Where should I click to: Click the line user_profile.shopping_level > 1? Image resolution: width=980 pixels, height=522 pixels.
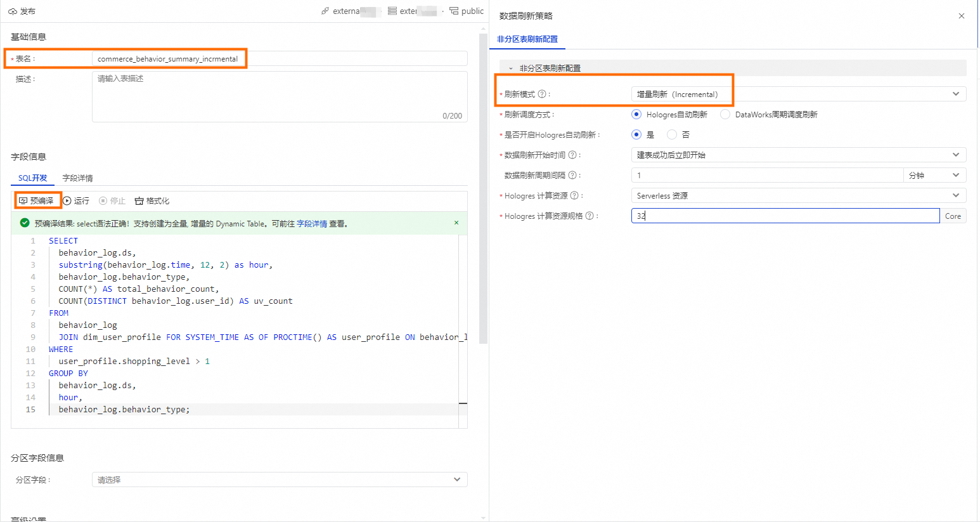(134, 361)
